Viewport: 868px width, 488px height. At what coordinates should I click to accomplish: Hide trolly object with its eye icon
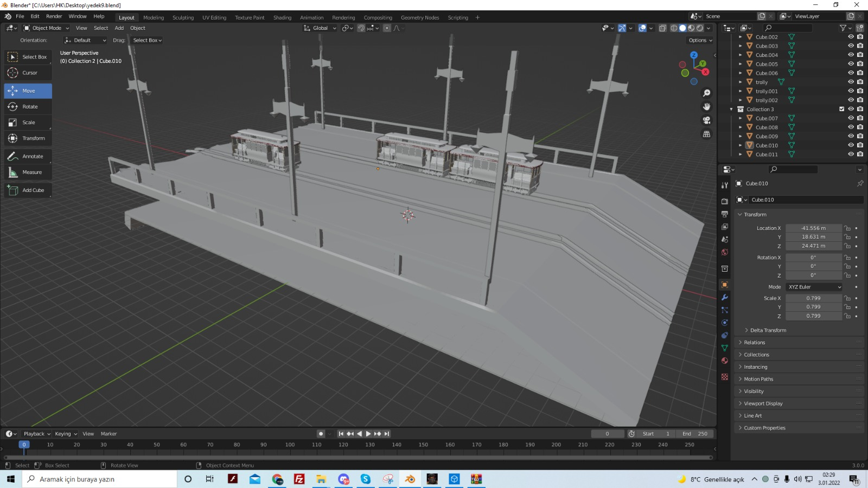click(851, 82)
